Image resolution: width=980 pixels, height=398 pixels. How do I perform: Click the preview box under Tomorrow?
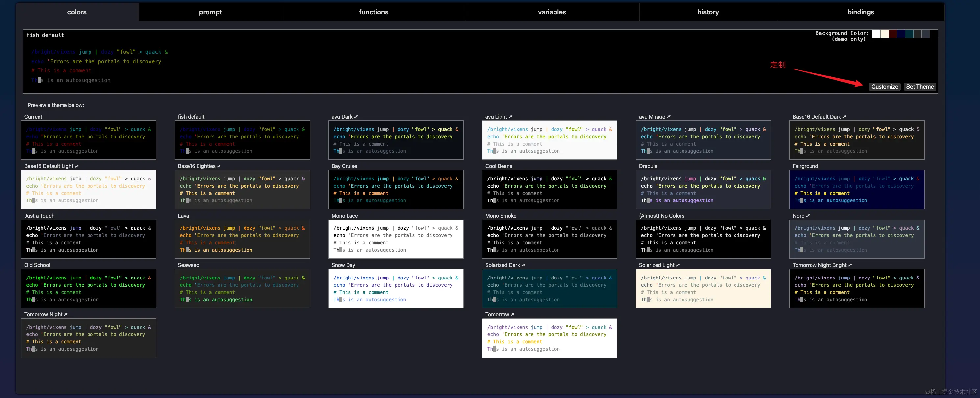click(x=550, y=338)
